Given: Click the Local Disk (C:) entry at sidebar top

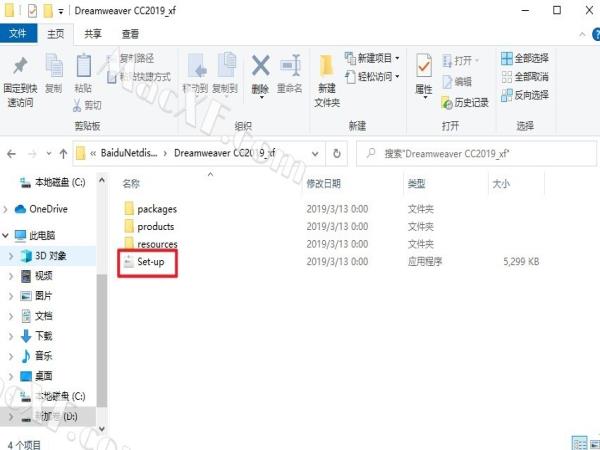Looking at the screenshot, I should tap(52, 182).
